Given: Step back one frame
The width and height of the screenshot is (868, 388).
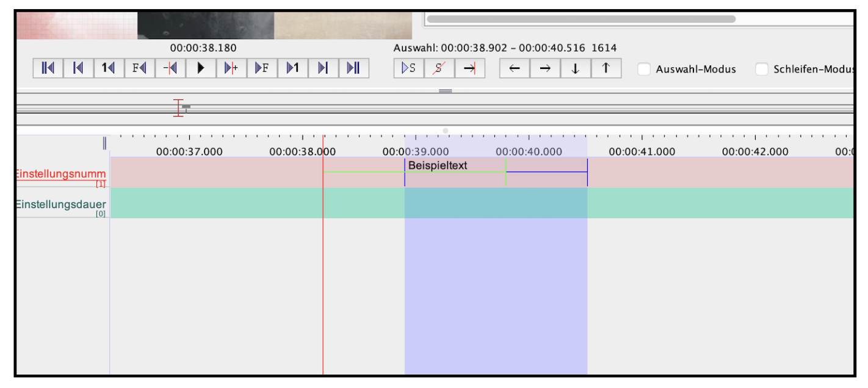Looking at the screenshot, I should (139, 68).
